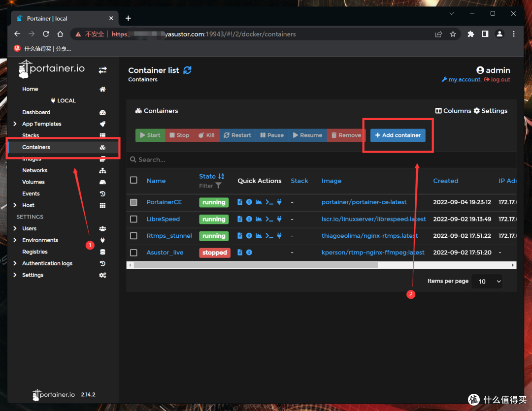The height and width of the screenshot is (411, 532).
Task: Check the Asustor_live container checkbox
Action: click(x=133, y=253)
